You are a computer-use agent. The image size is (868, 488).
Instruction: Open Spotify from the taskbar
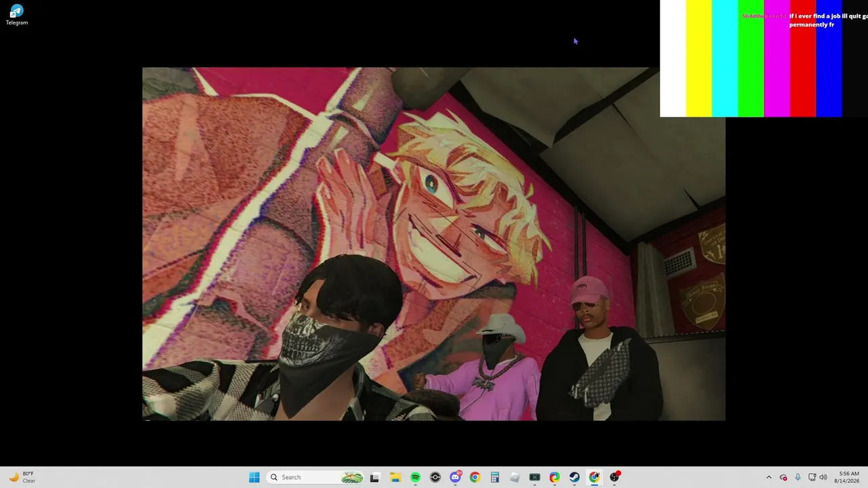pos(415,477)
